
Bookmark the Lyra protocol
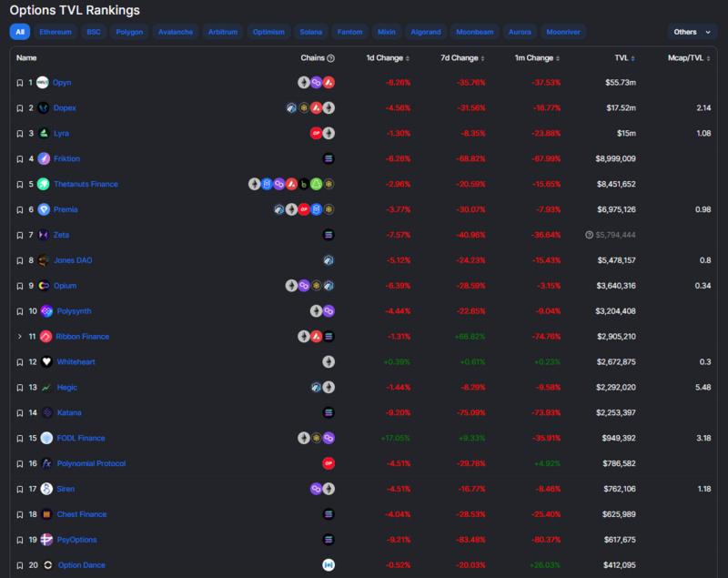tap(20, 134)
